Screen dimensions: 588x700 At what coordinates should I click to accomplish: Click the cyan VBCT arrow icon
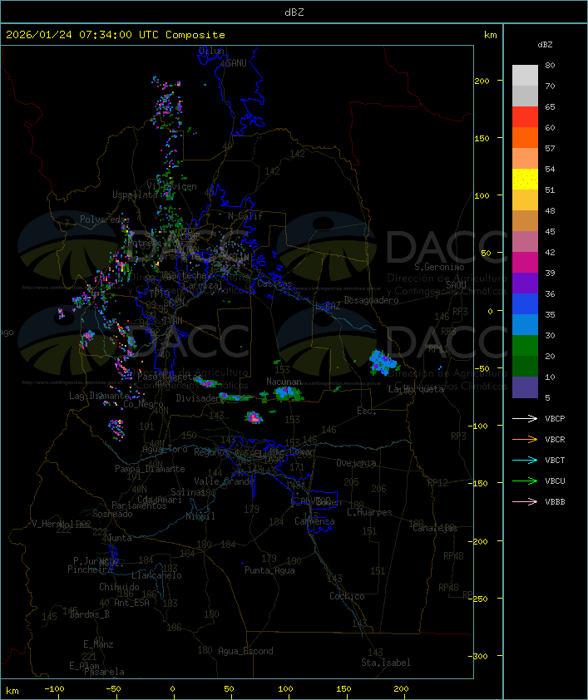pos(525,460)
